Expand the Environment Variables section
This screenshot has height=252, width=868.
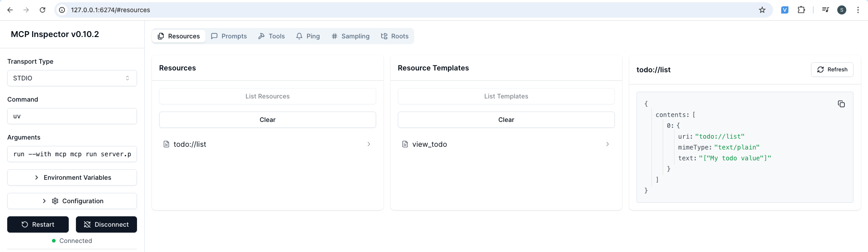72,177
